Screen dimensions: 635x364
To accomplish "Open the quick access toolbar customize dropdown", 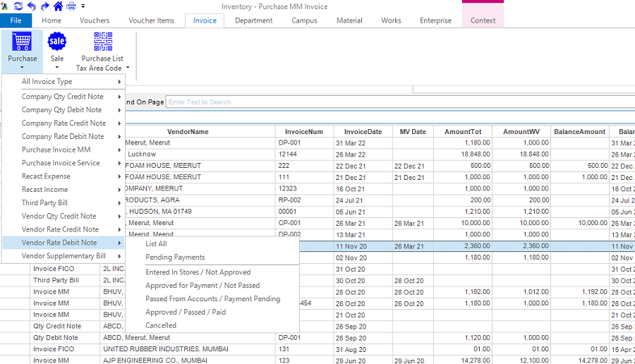I will click(83, 6).
